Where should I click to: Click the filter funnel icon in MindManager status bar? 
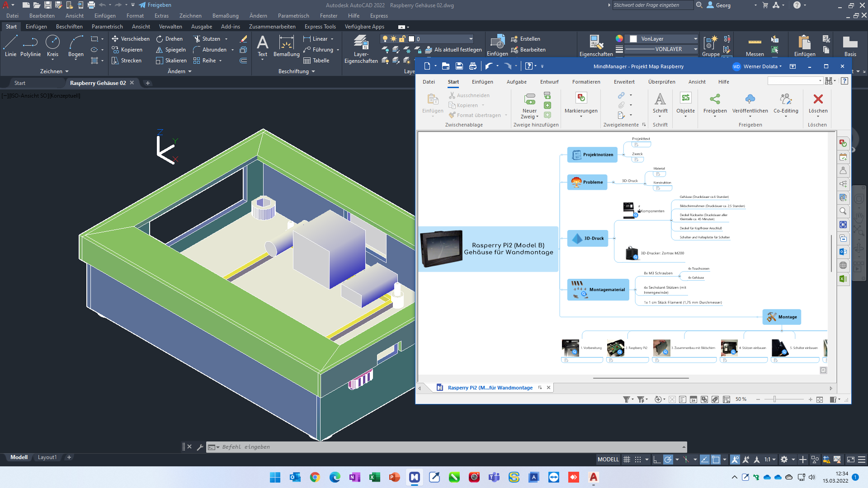tap(626, 399)
